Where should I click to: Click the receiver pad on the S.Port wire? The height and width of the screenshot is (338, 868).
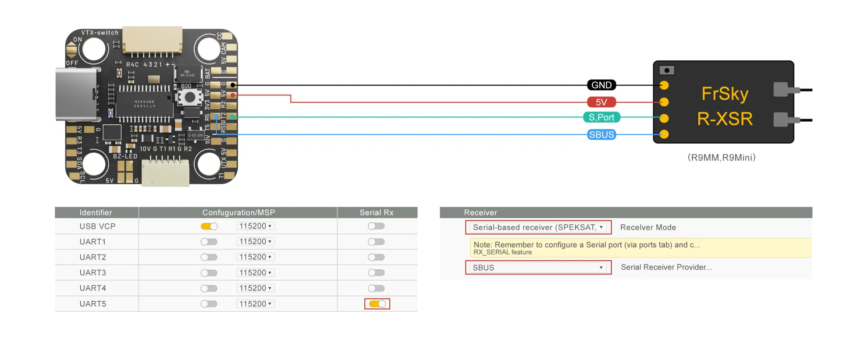click(664, 118)
